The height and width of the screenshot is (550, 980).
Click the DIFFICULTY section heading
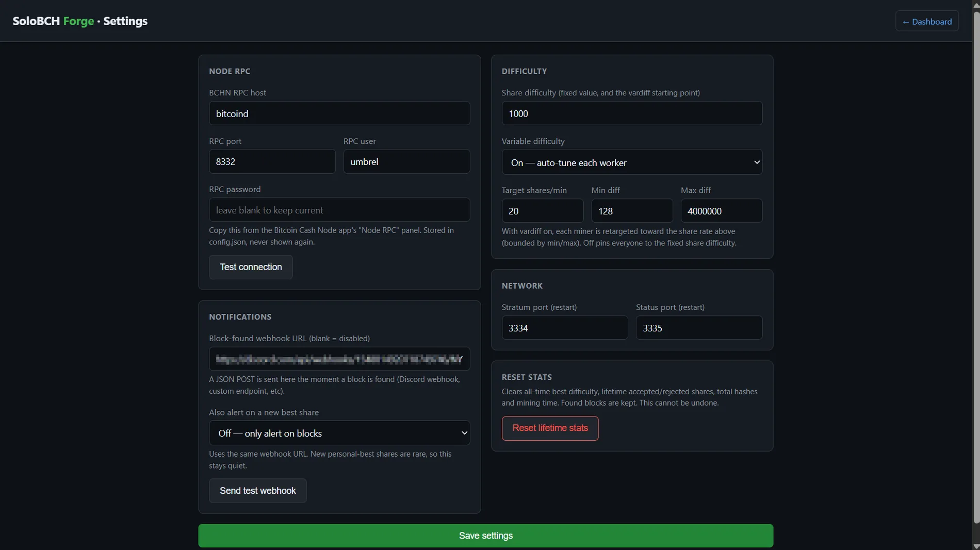point(524,71)
